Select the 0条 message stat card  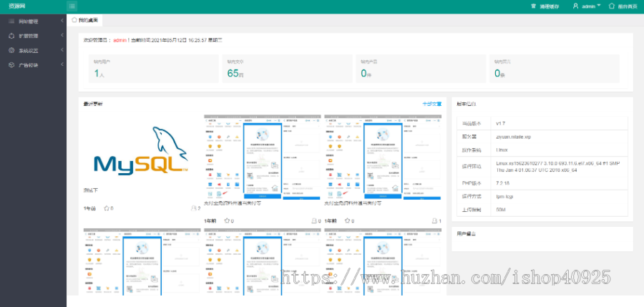[554, 68]
